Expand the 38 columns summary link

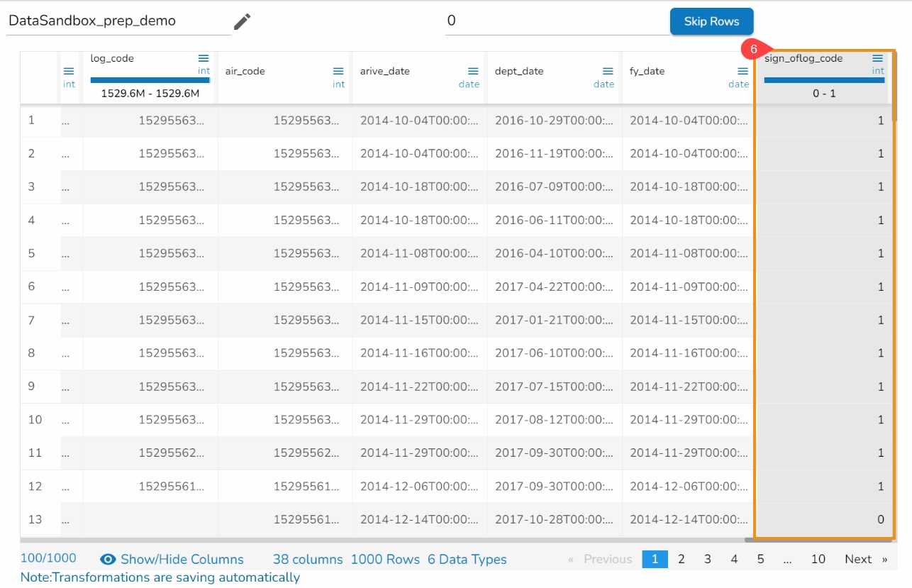tap(307, 559)
